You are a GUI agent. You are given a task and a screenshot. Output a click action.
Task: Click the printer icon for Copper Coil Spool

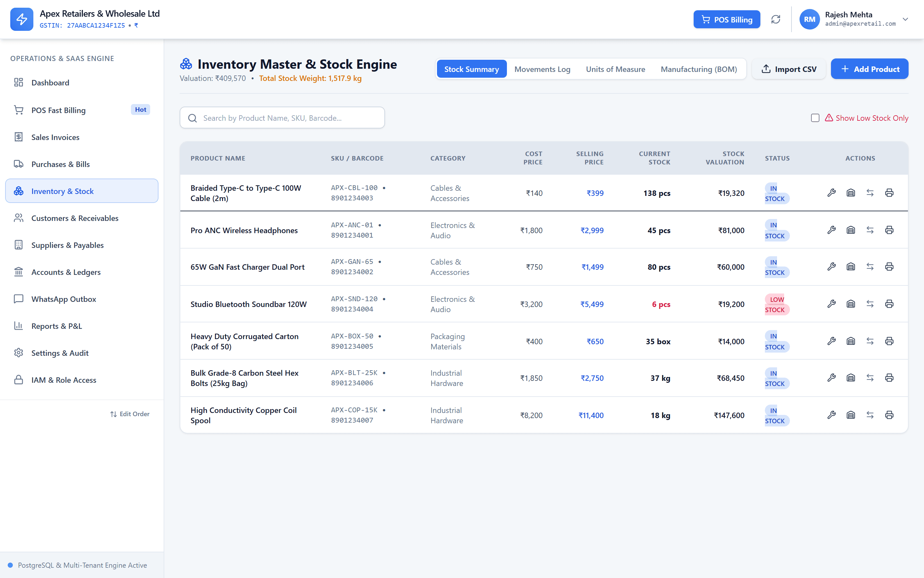click(x=889, y=415)
